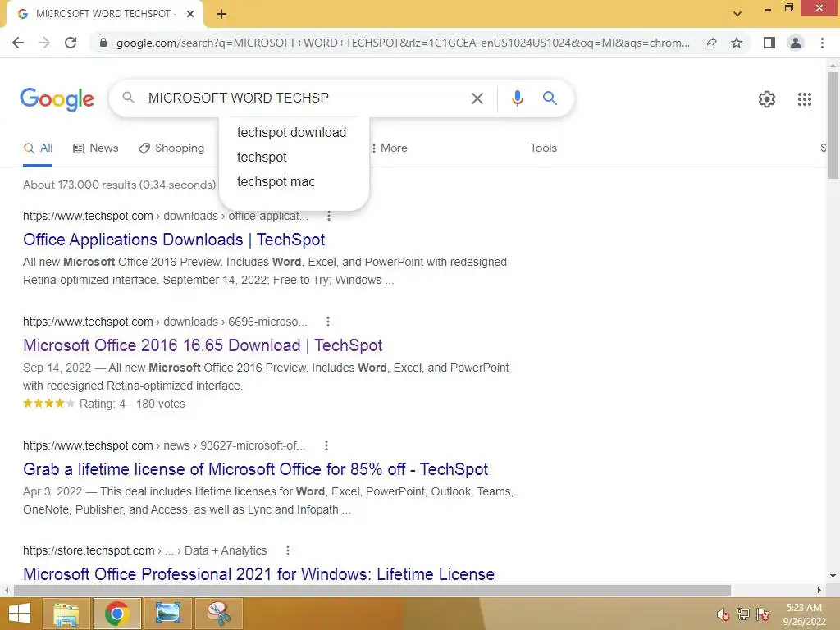840x630 pixels.
Task: Click the muted volume tray icon
Action: [x=724, y=614]
